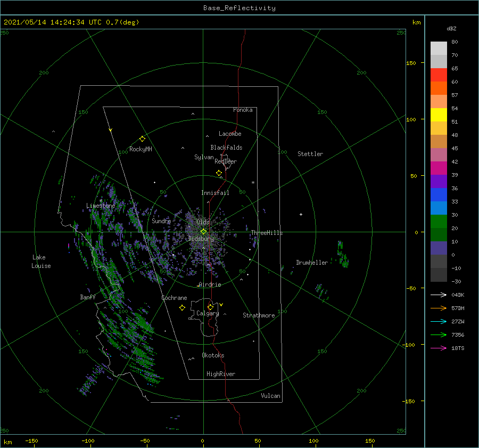This screenshot has width=479, height=448.
Task: Click the Base_Reflectivity title
Action: [240, 8]
